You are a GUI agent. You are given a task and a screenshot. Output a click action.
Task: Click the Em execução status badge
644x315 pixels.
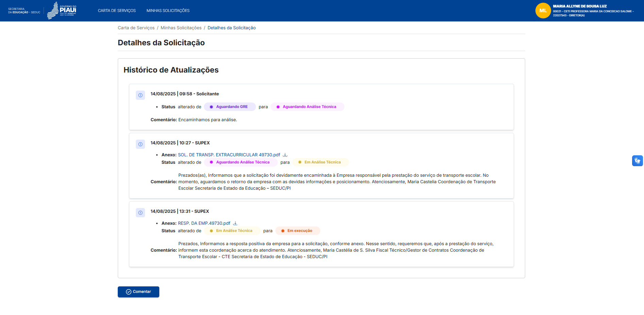coord(298,231)
